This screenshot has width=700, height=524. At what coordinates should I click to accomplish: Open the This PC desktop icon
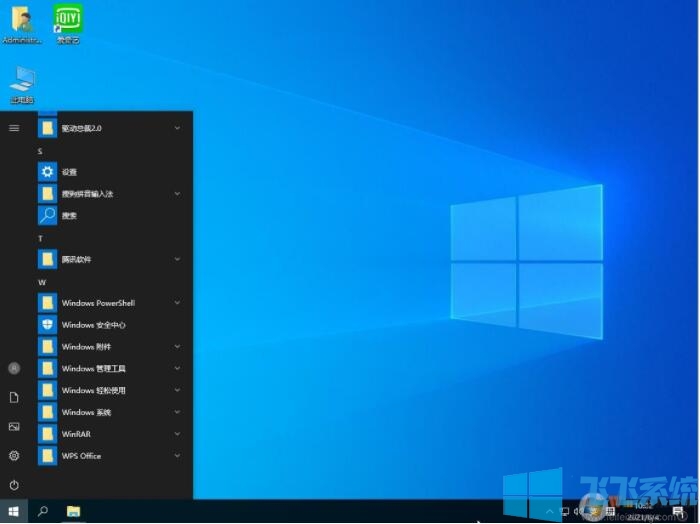coord(22,85)
